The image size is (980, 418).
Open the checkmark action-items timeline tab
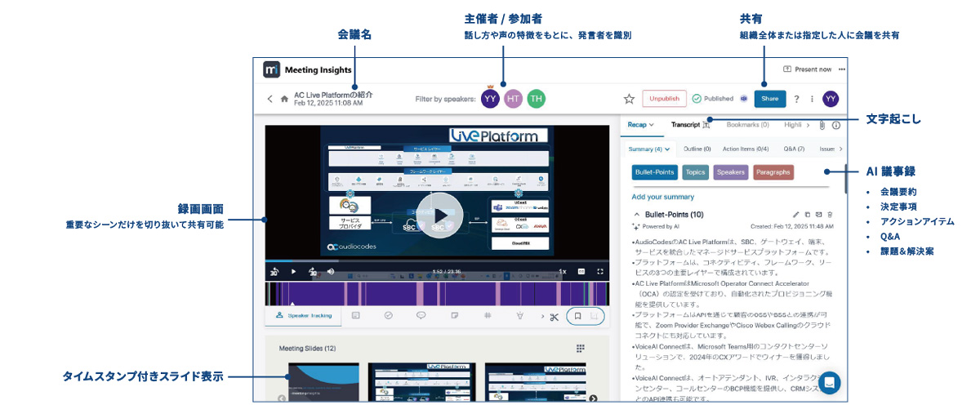tap(389, 315)
